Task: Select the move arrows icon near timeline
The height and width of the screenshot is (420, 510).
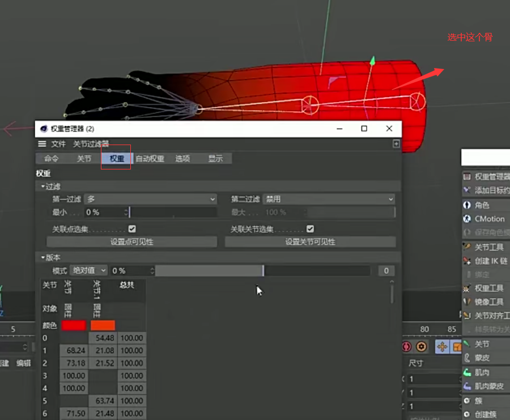Action: pyautogui.click(x=442, y=347)
